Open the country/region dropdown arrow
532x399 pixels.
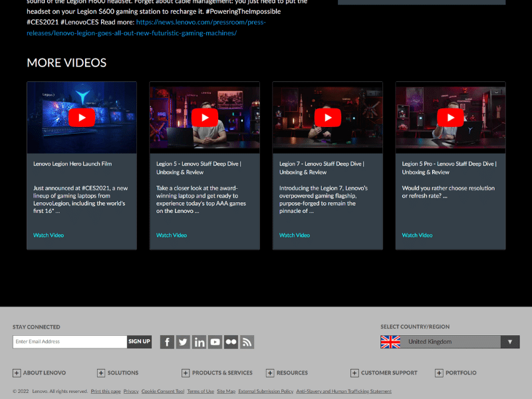pyautogui.click(x=510, y=342)
